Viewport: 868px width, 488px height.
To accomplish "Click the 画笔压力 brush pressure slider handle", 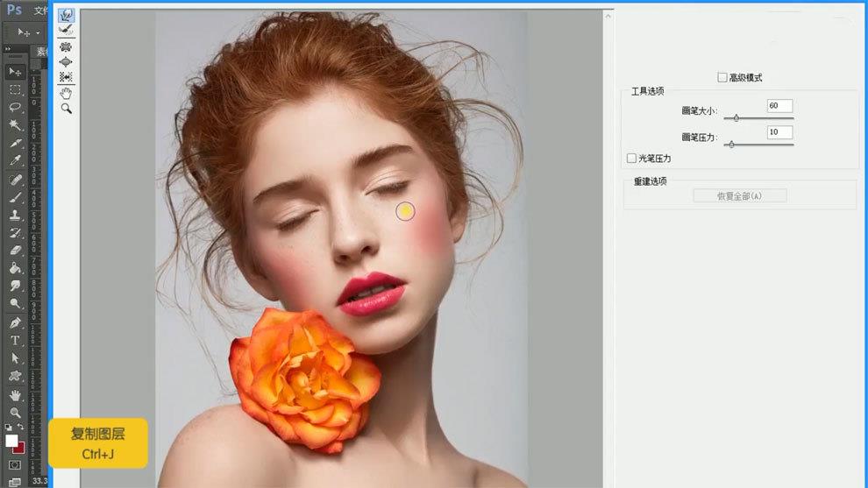I will [x=731, y=145].
